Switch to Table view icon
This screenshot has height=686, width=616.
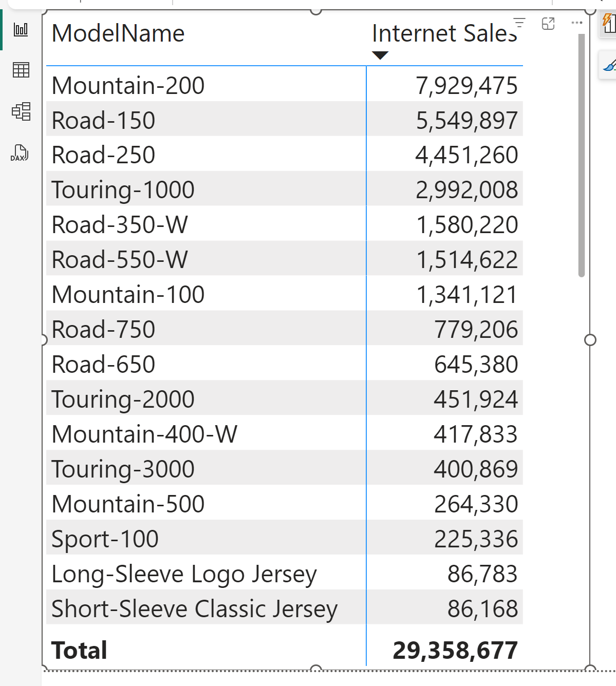[x=21, y=70]
